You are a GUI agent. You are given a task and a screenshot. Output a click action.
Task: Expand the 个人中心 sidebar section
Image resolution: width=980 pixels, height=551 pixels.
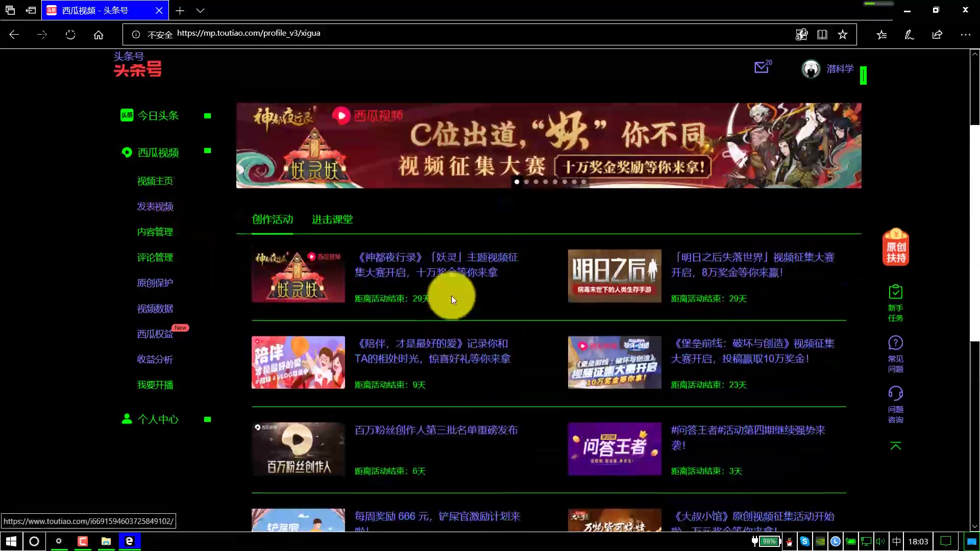[x=207, y=419]
